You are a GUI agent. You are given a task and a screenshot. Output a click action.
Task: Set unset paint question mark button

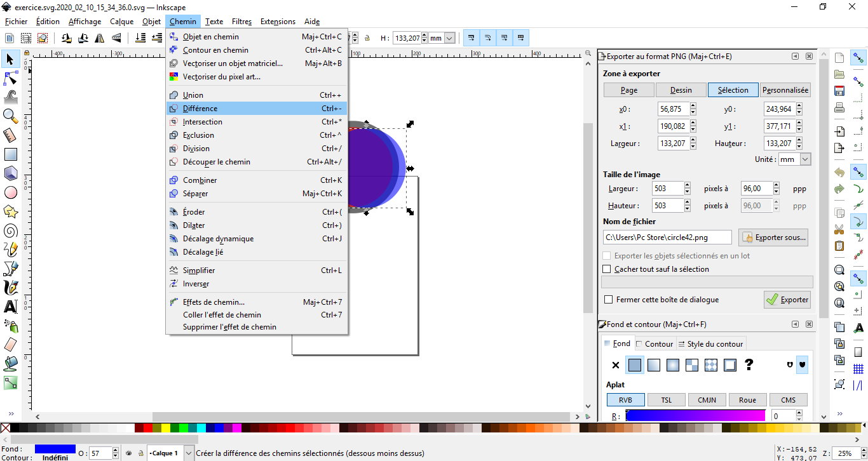[x=749, y=364]
